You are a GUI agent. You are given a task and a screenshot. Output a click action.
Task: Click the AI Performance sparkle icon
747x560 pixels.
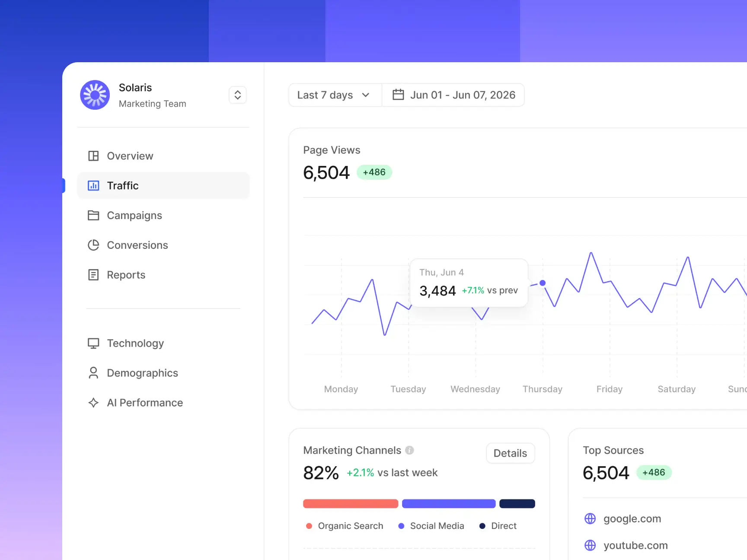93,403
